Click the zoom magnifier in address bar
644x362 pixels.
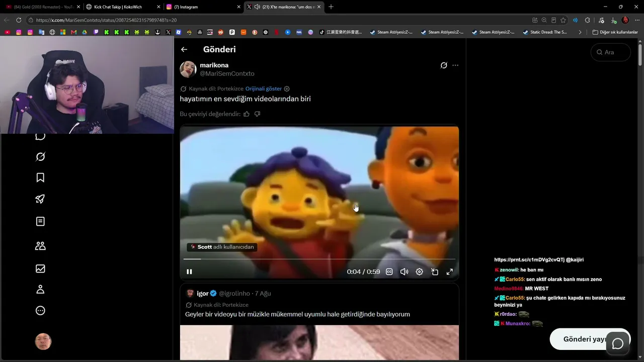coord(544,20)
